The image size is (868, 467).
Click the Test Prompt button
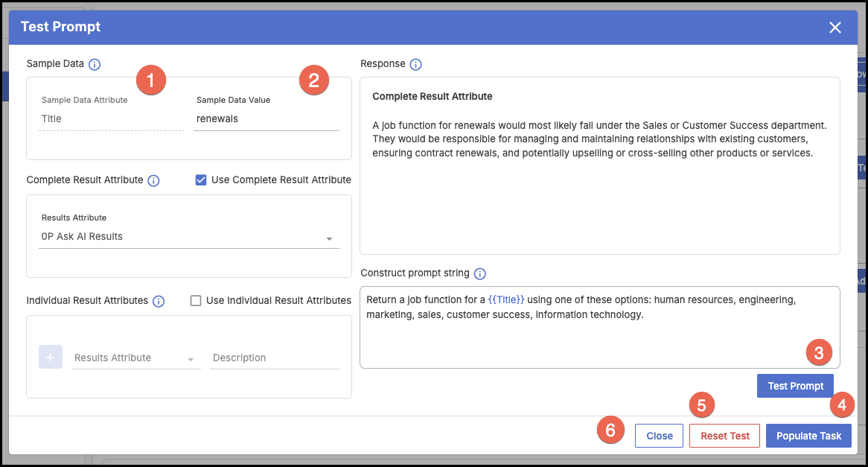tap(795, 386)
